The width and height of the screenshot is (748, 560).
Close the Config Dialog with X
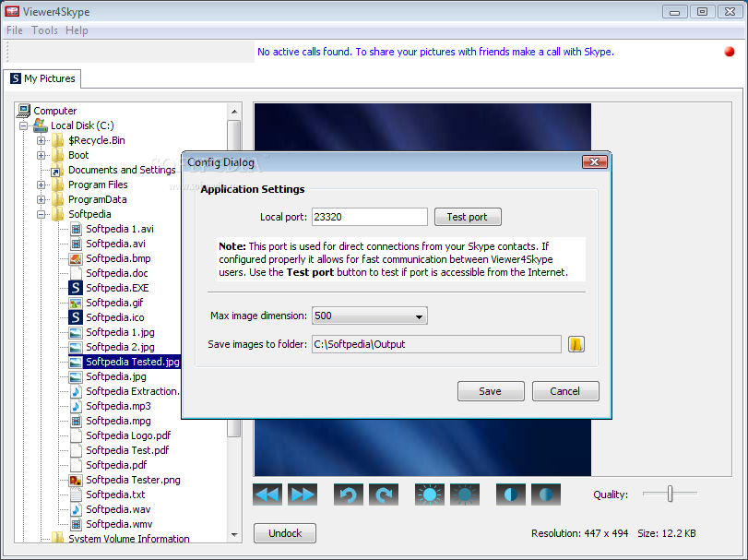[x=594, y=162]
